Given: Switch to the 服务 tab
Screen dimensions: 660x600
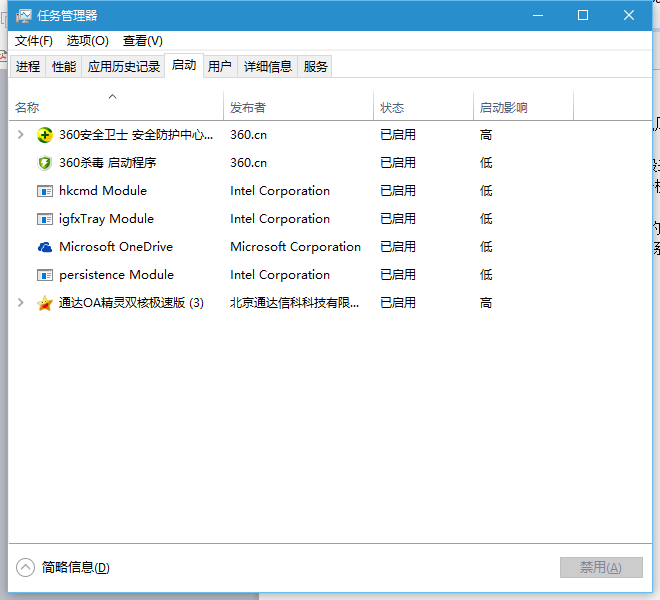Looking at the screenshot, I should click(315, 67).
